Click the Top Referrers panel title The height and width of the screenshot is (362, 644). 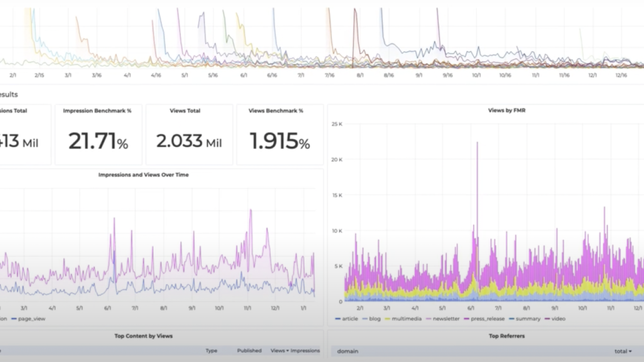tap(507, 336)
